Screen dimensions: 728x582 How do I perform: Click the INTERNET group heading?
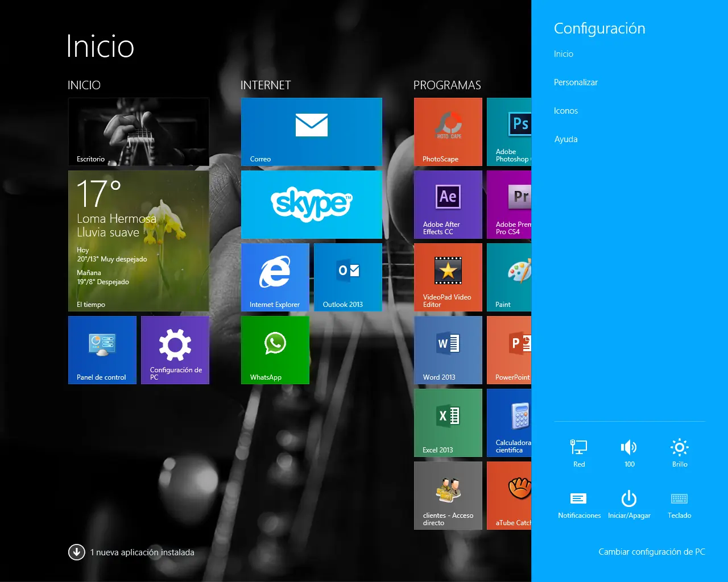[x=266, y=85]
